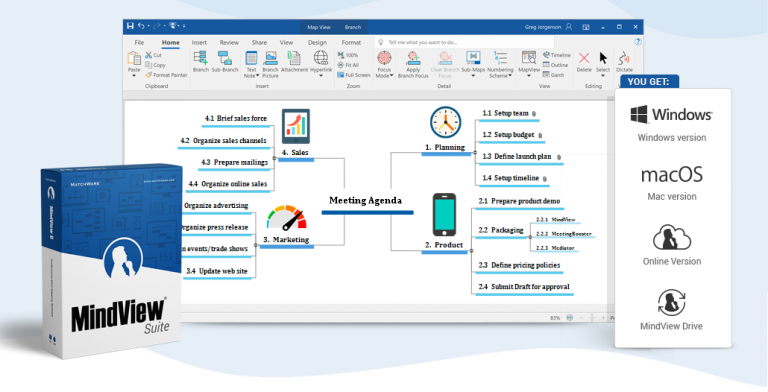Collapse the 2. Product branch expander

pyautogui.click(x=471, y=250)
